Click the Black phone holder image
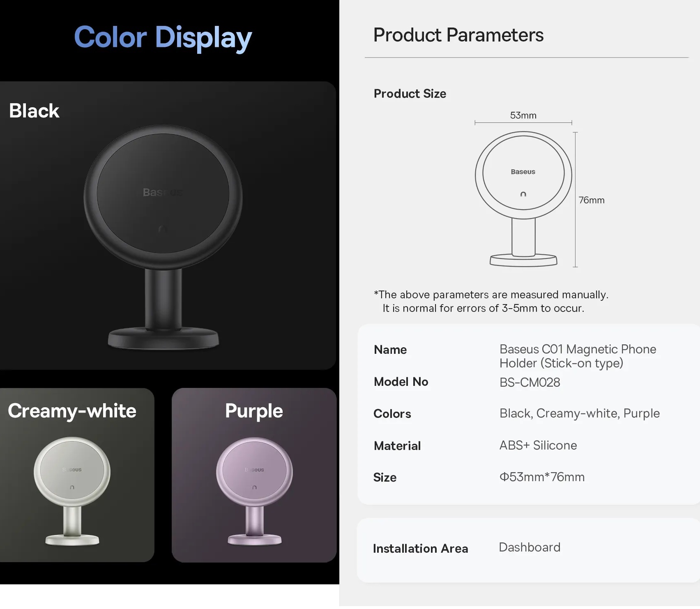The height and width of the screenshot is (609, 700). click(163, 238)
